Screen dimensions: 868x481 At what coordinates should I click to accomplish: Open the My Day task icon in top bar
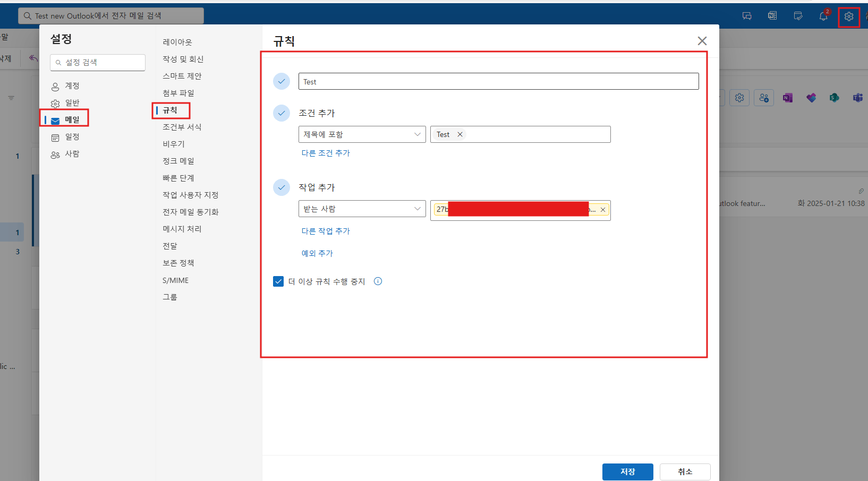point(798,16)
